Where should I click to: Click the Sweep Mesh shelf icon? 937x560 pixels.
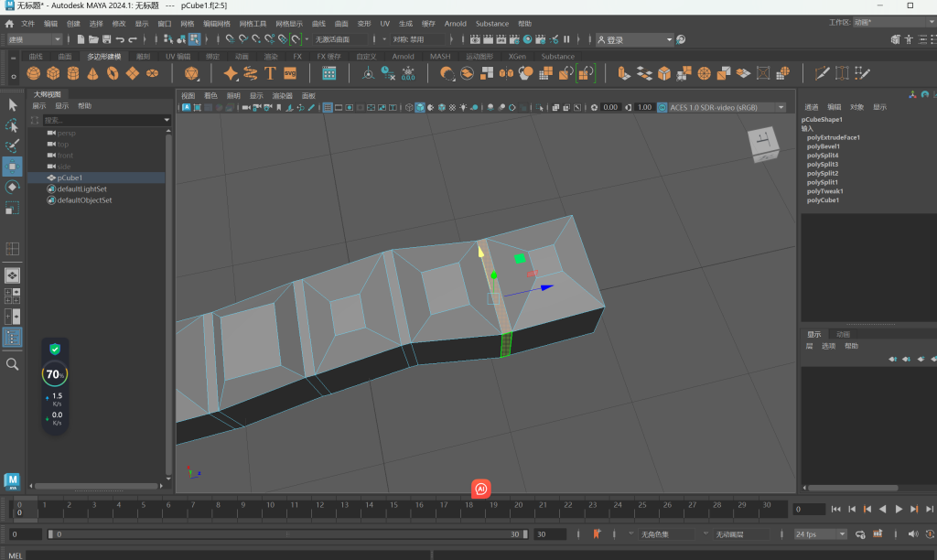(251, 73)
